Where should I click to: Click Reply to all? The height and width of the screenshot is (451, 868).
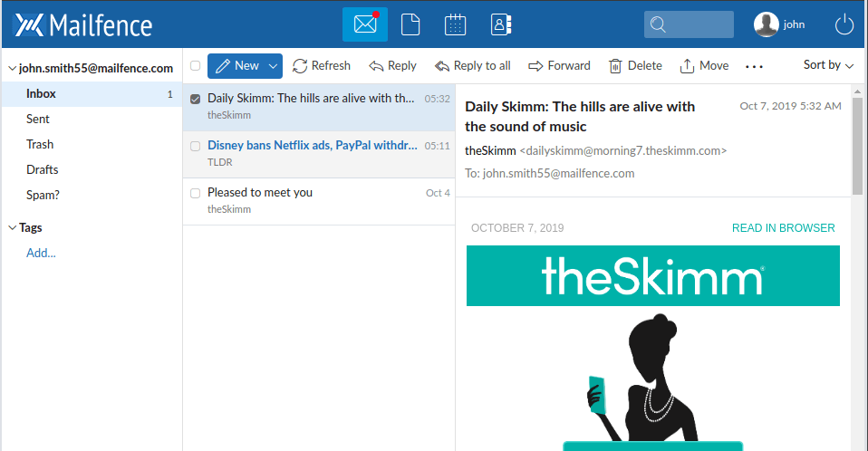tap(472, 66)
